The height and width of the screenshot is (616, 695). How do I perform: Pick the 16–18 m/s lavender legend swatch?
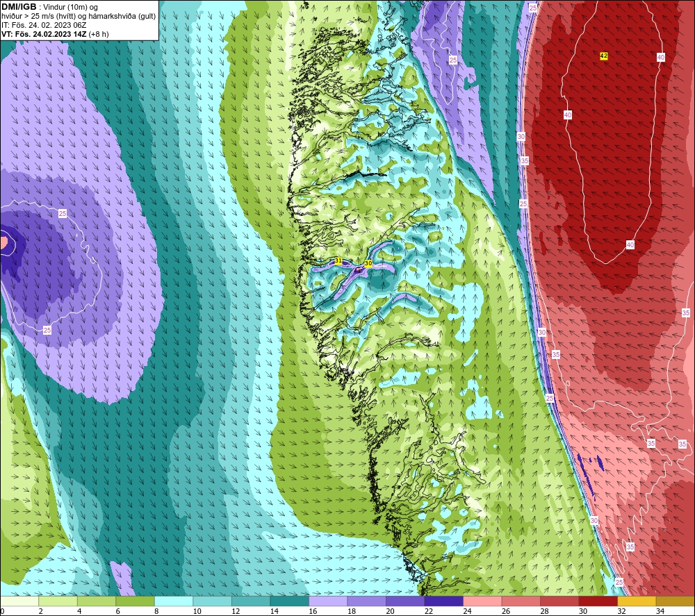click(327, 601)
